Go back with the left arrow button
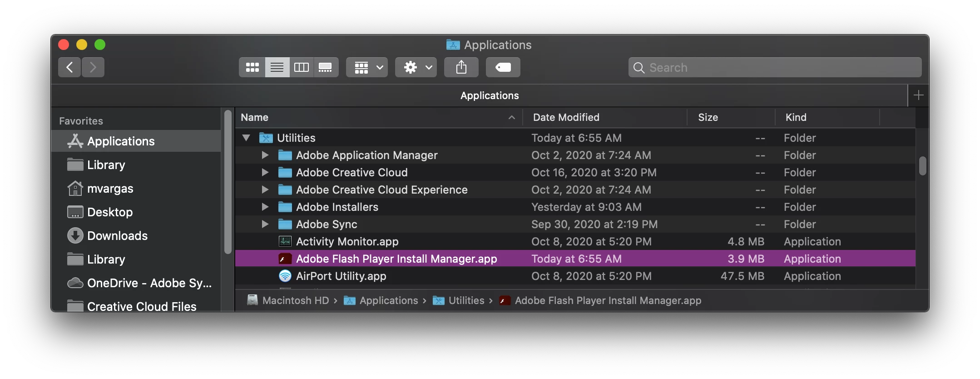This screenshot has width=980, height=379. coord(69,67)
